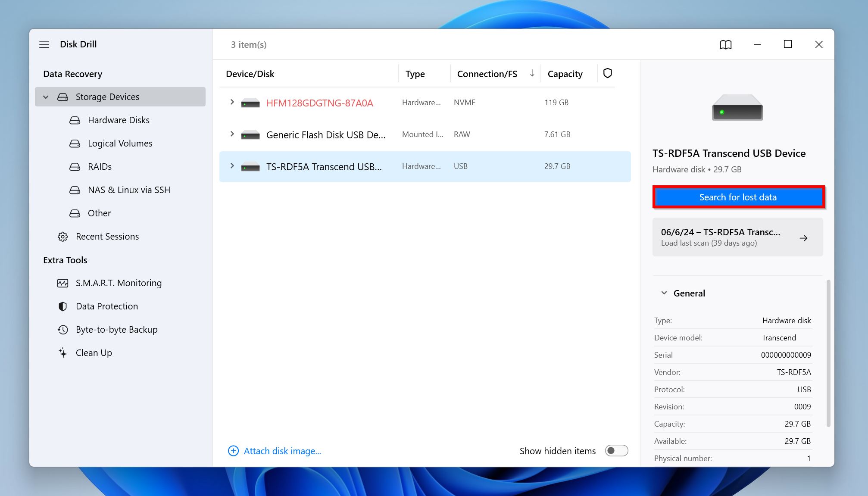Image resolution: width=868 pixels, height=496 pixels.
Task: Select Hardware Disks in sidebar
Action: (119, 119)
